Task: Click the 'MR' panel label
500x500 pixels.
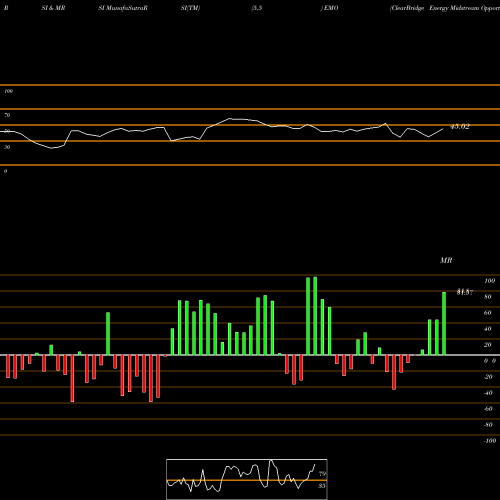Action: coord(446,260)
